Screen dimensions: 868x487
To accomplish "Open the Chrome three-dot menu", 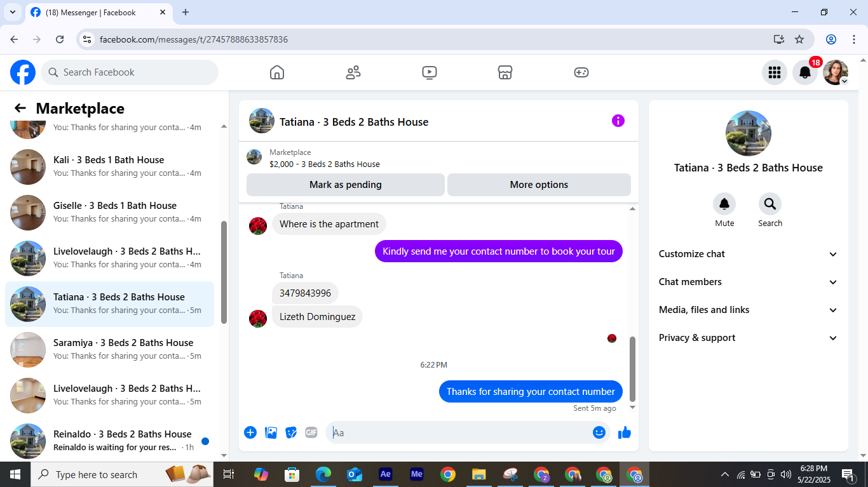I will pos(853,39).
